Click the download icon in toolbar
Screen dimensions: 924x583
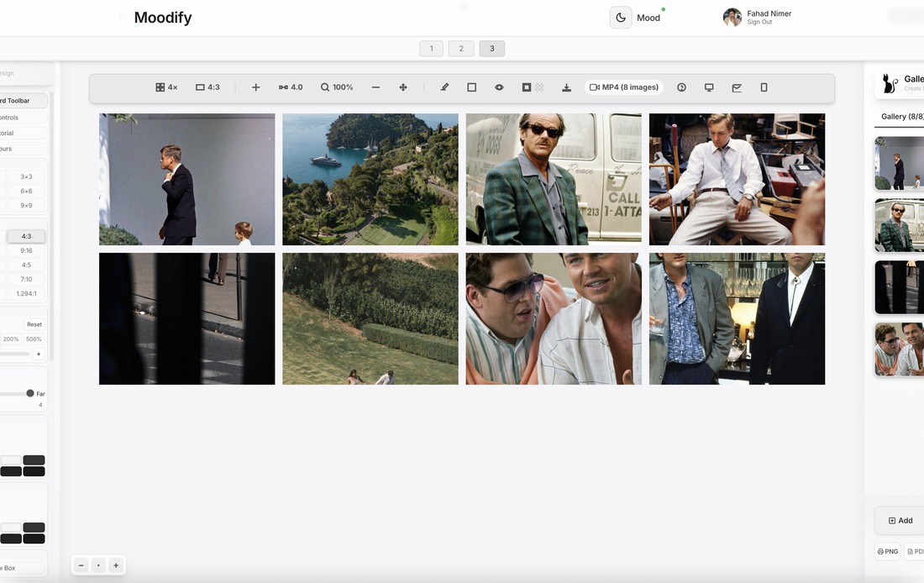[x=566, y=87]
